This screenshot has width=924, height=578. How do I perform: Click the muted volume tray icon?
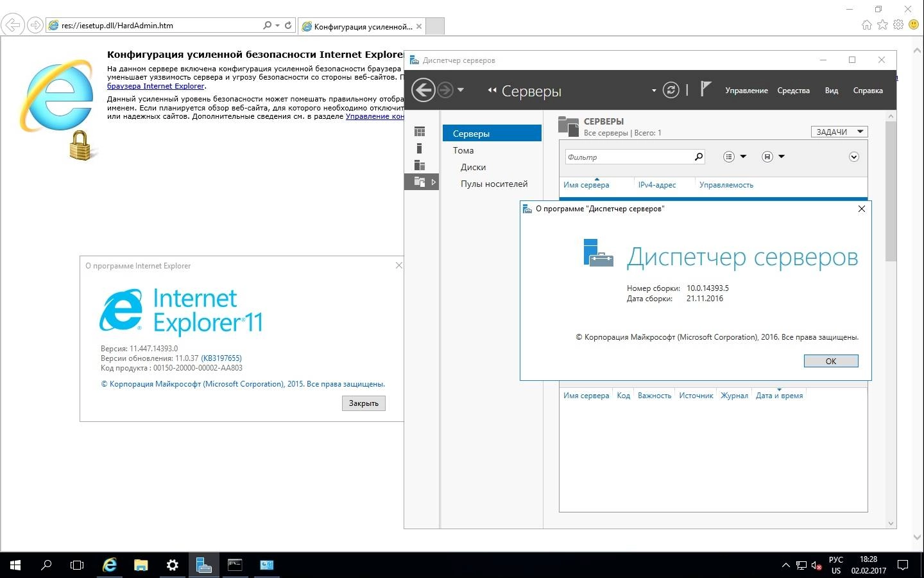[817, 565]
